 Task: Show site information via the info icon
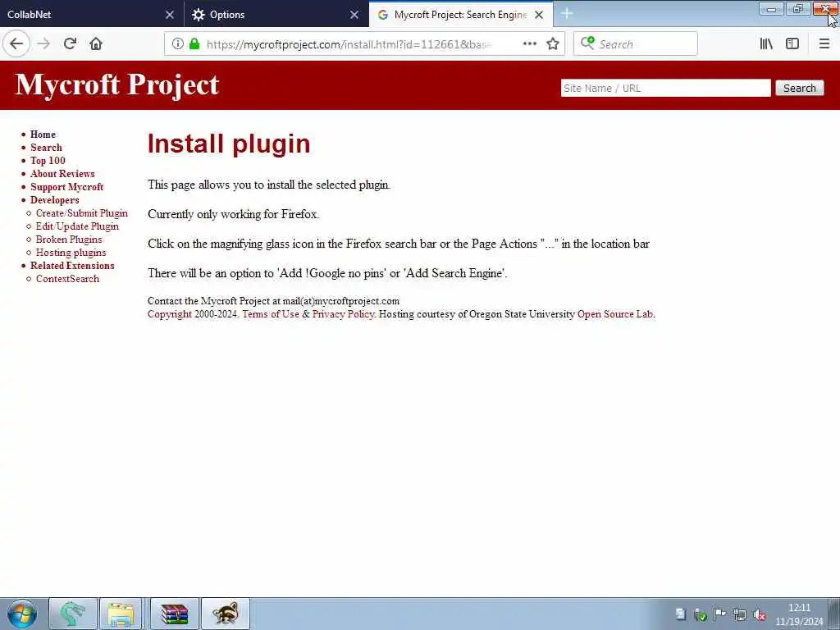(x=178, y=44)
